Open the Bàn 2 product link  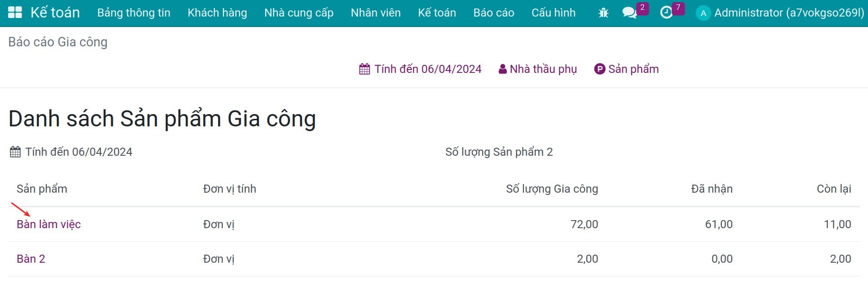pyautogui.click(x=30, y=258)
